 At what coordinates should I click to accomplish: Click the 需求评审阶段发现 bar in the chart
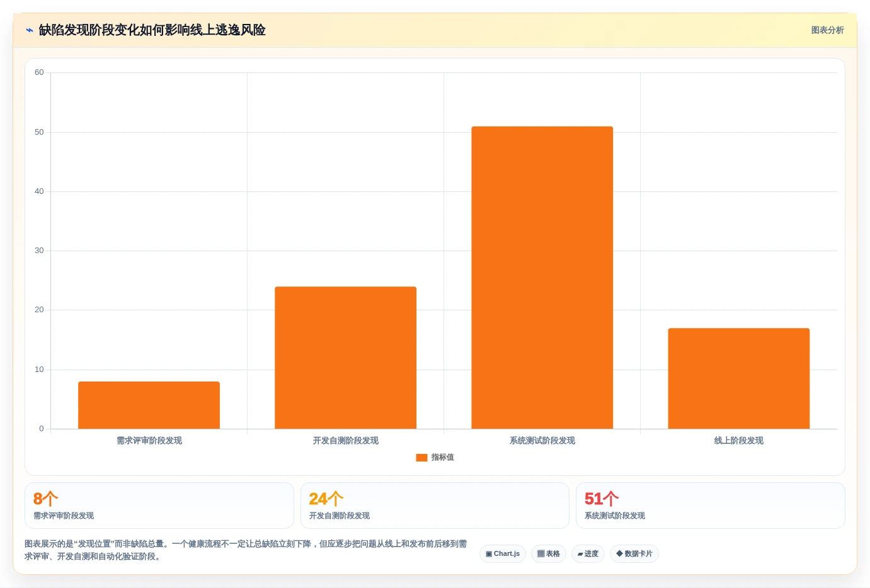click(149, 405)
